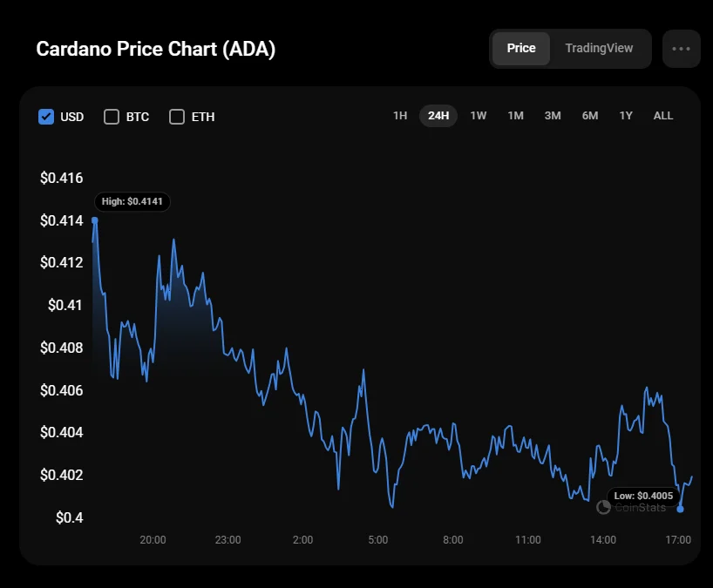Switch to the TradingView tab
This screenshot has height=588, width=713.
tap(599, 49)
